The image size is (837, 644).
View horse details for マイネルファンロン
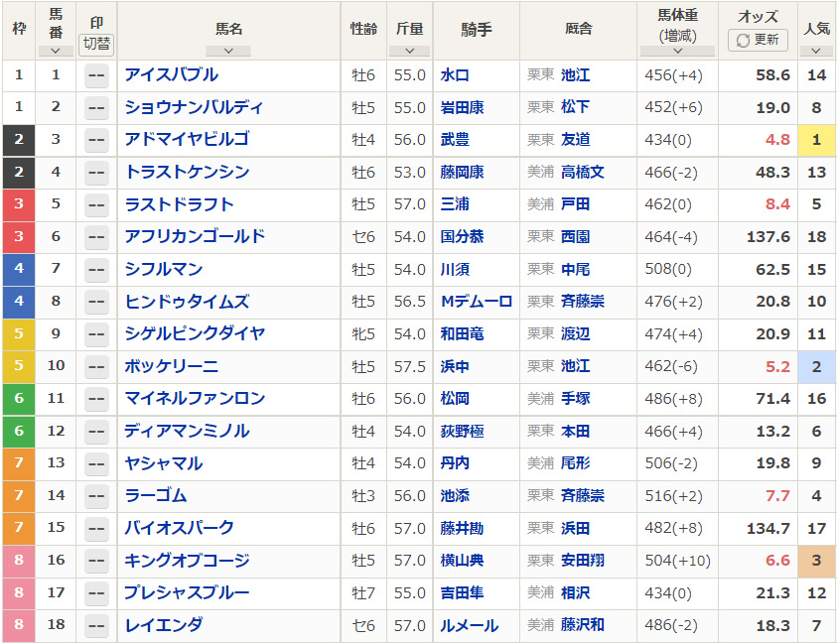pyautogui.click(x=195, y=398)
